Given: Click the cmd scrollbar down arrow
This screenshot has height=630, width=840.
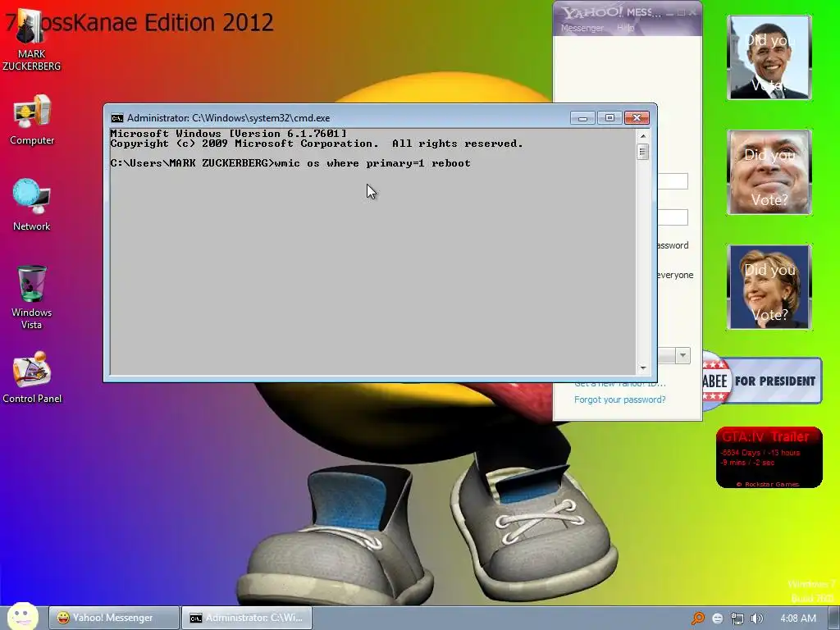Looking at the screenshot, I should coord(643,368).
